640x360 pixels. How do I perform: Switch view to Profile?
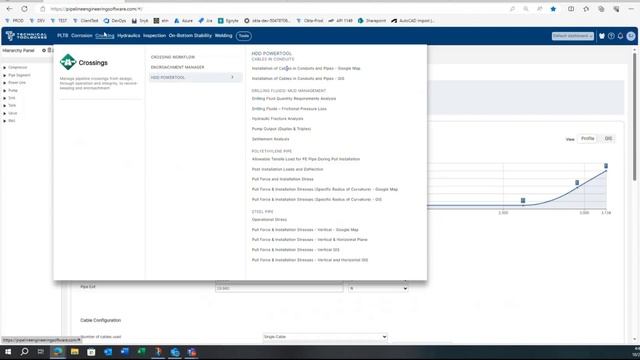coord(587,139)
